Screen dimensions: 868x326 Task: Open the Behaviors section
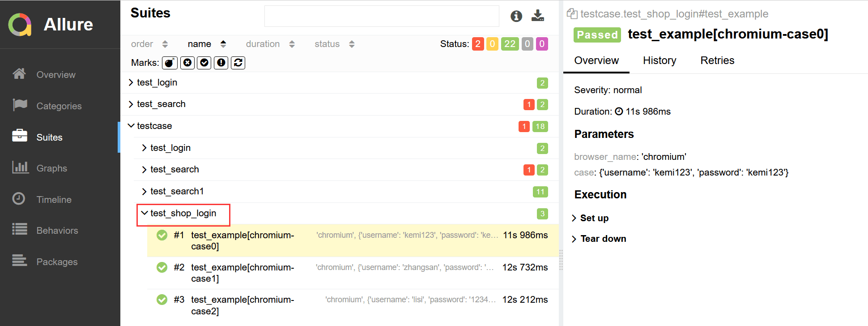pyautogui.click(x=57, y=230)
